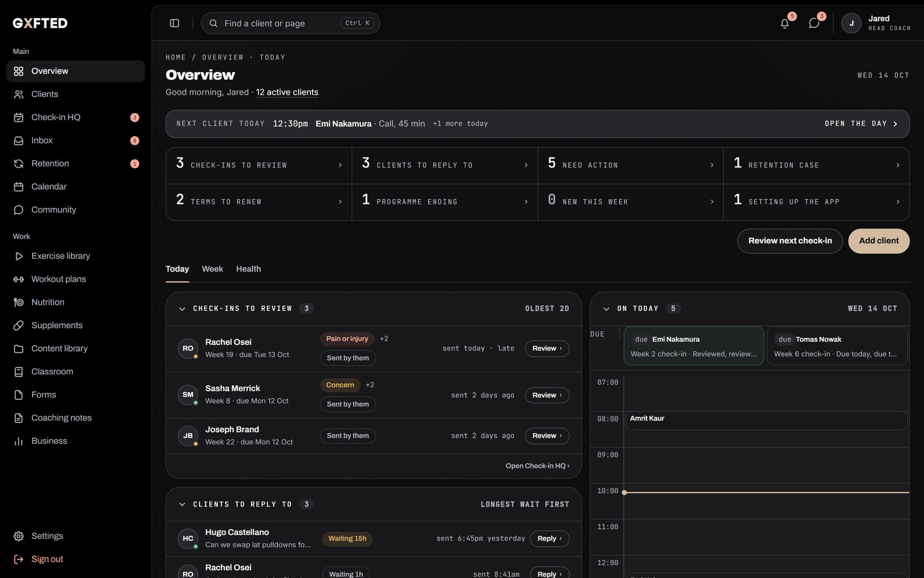The height and width of the screenshot is (578, 924).
Task: Open Amrit Kaur's 08:00 calendar event
Action: 766,420
